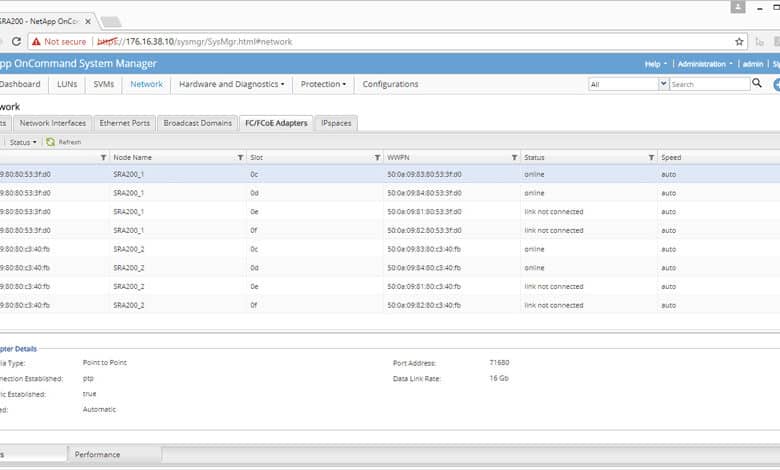Select row with WWPN 50:0a:09:84:80:53:3f:d0

coord(390,193)
